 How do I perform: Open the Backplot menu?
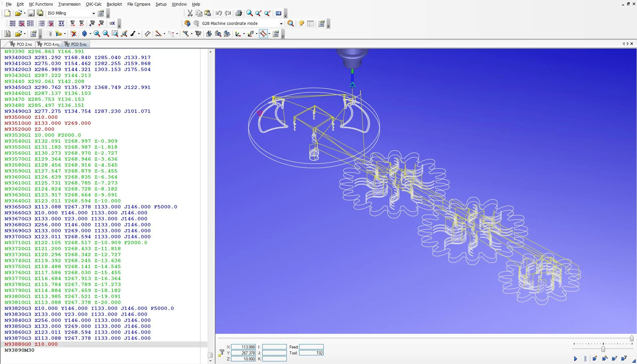click(x=114, y=4)
